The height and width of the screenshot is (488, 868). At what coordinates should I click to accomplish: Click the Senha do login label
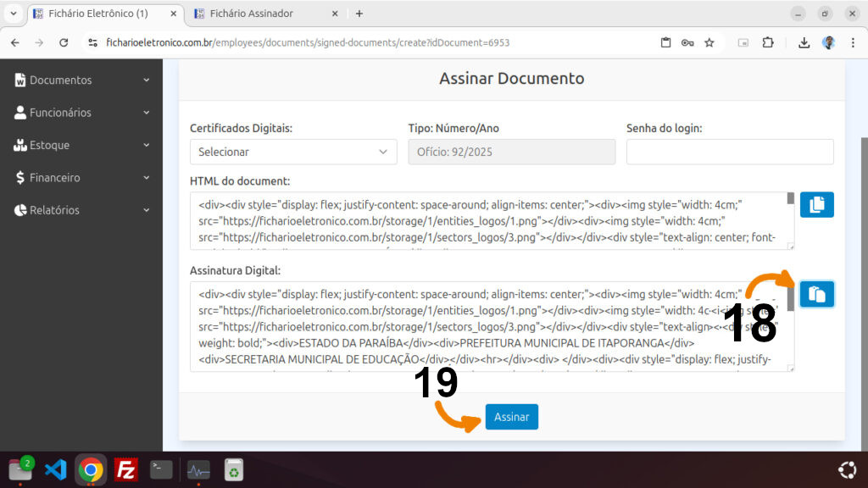pyautogui.click(x=665, y=129)
